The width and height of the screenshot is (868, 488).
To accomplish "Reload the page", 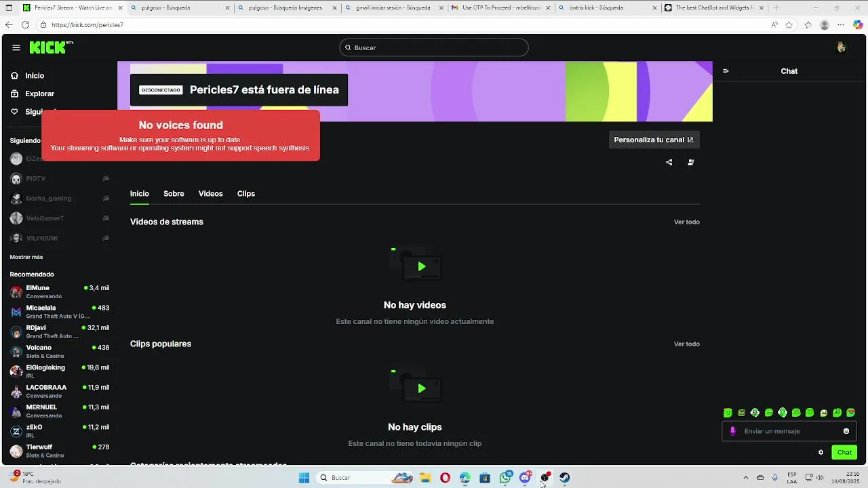I will [25, 24].
